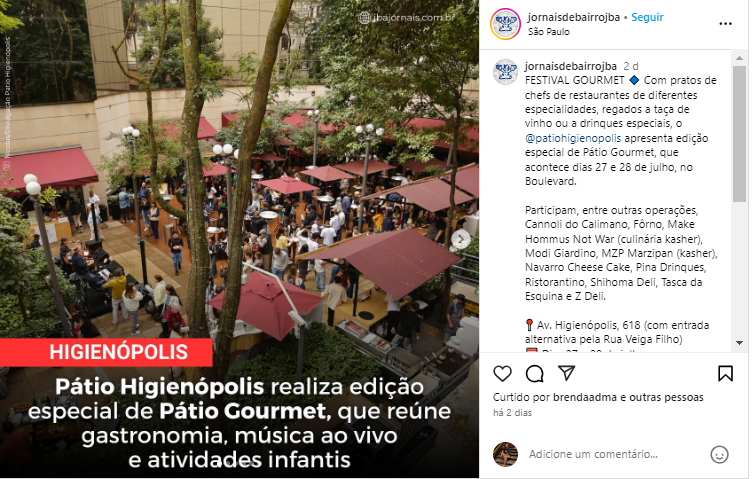The width and height of the screenshot is (753, 479).
Task: Open the jornaisdebairrojba username in header
Action: pyautogui.click(x=573, y=17)
